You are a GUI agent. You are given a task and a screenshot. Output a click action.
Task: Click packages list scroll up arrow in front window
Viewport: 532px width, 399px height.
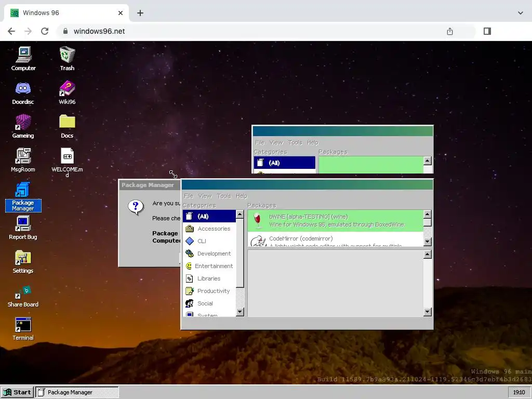click(x=428, y=214)
